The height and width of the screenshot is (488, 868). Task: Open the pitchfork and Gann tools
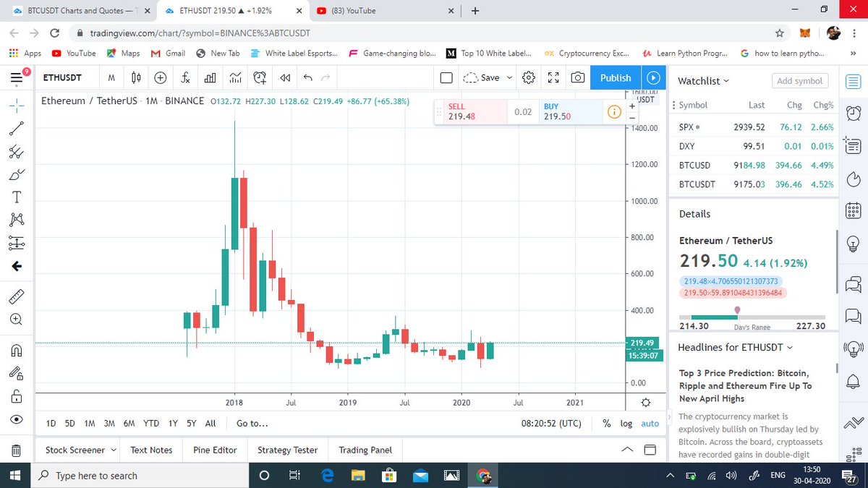[x=17, y=152]
